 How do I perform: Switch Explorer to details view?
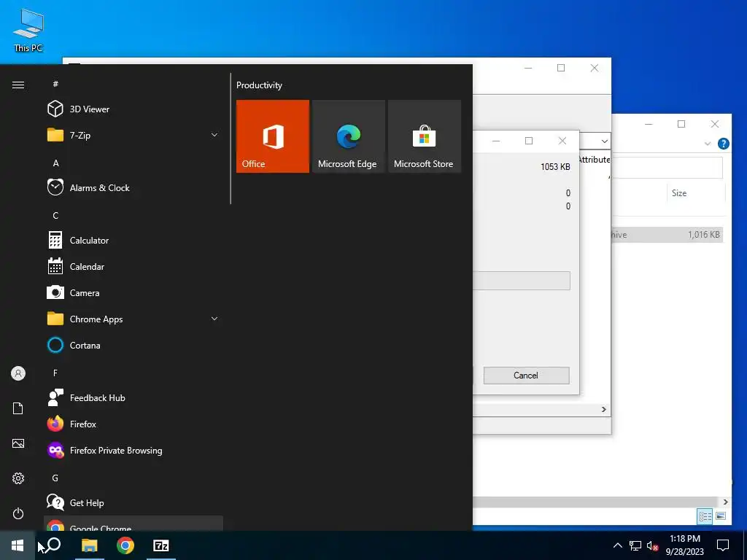pos(705,516)
